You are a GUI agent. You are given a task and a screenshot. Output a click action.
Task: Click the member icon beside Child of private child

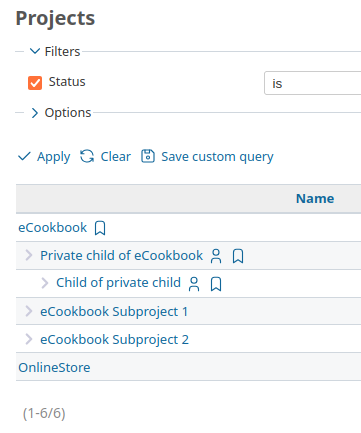pyautogui.click(x=194, y=284)
